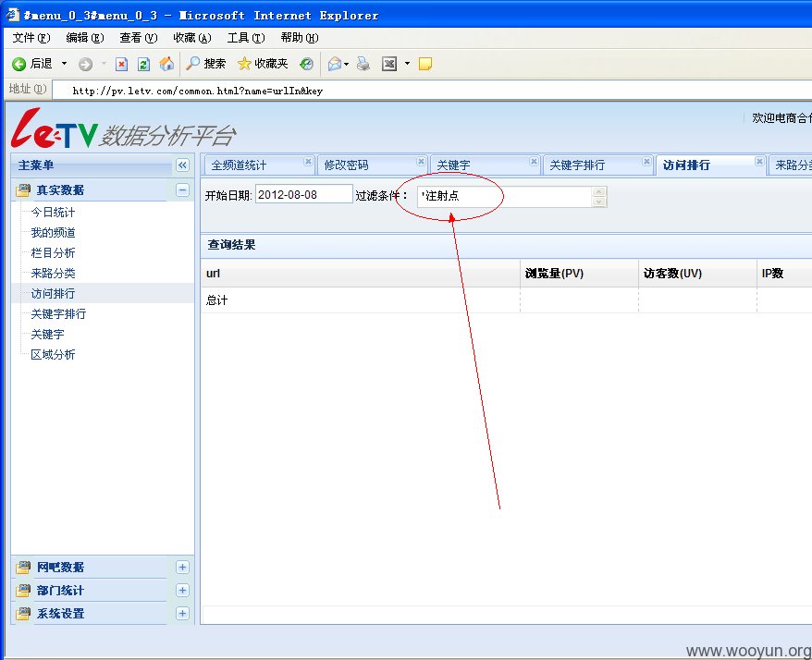Screen dimensions: 812x660
Task: Click the LeTV logo
Action: (55, 128)
